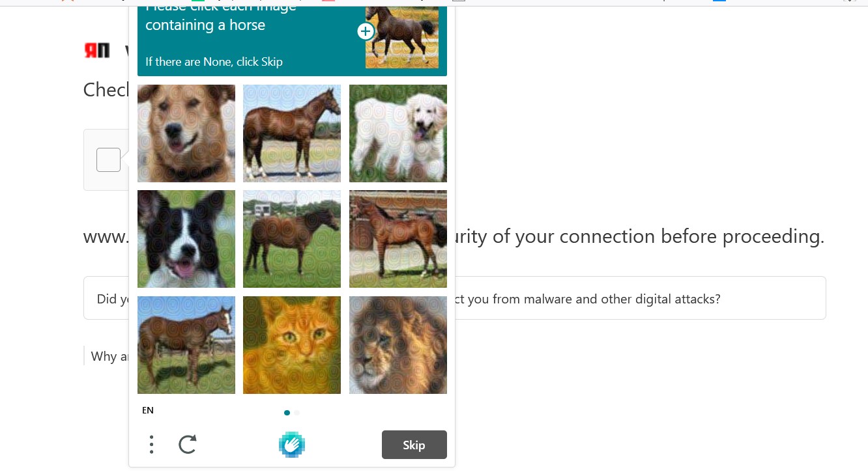Click the golden-brown dog face image

[x=186, y=133]
